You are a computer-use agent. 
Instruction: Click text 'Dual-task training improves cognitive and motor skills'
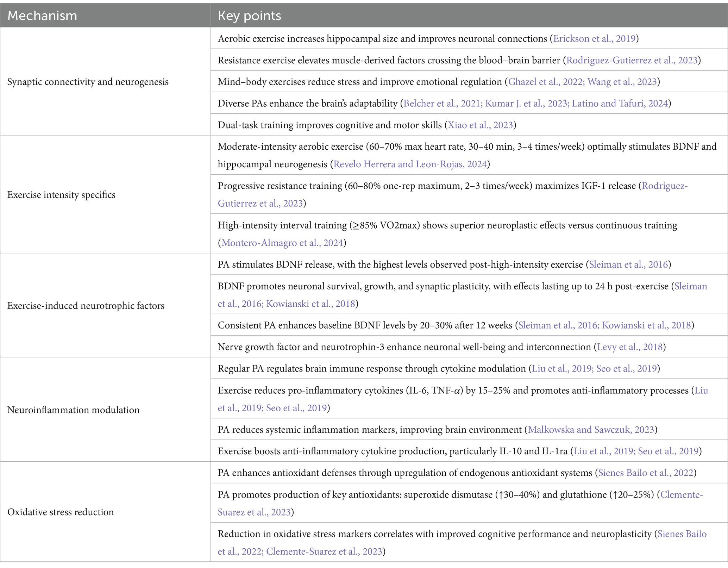(330, 125)
